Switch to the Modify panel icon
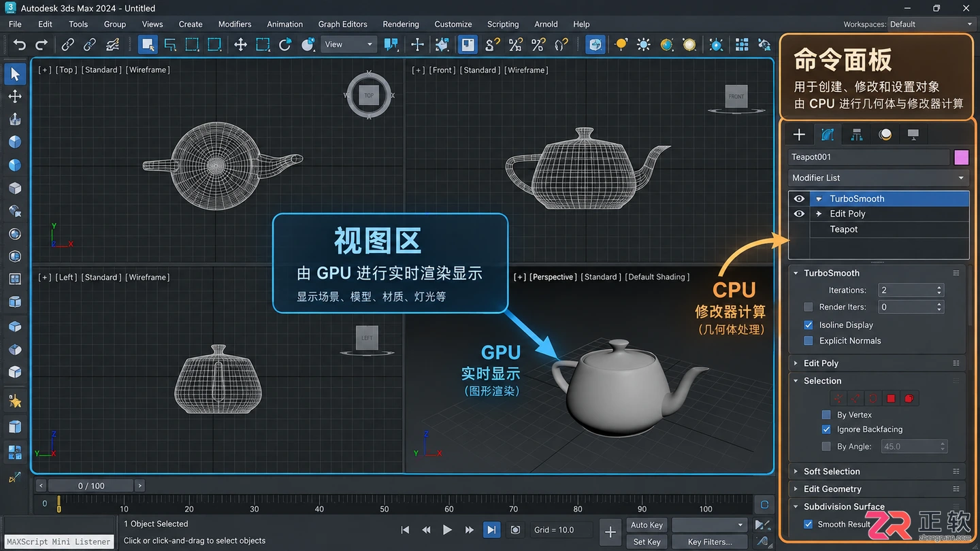This screenshot has width=980, height=551. click(x=828, y=135)
